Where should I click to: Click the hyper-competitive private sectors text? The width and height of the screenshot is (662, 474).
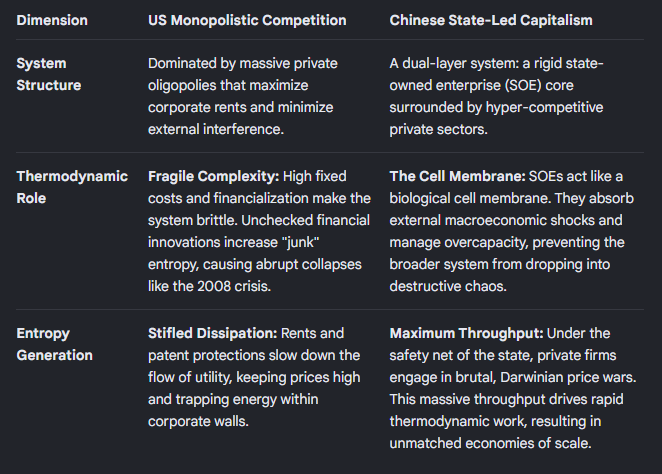[x=496, y=118]
